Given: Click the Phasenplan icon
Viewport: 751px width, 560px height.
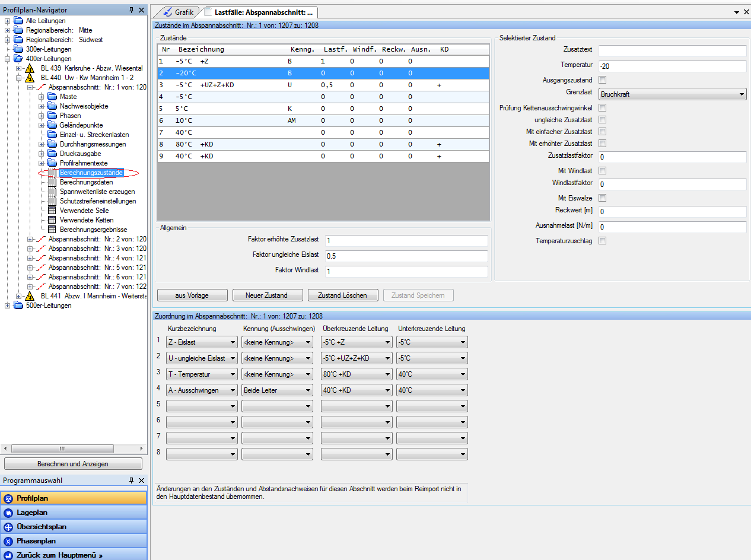Looking at the screenshot, I should pos(8,541).
